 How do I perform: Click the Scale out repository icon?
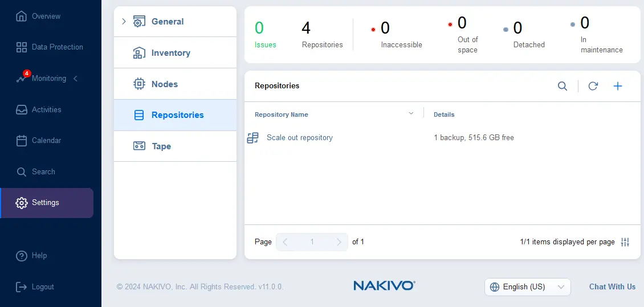[252, 138]
